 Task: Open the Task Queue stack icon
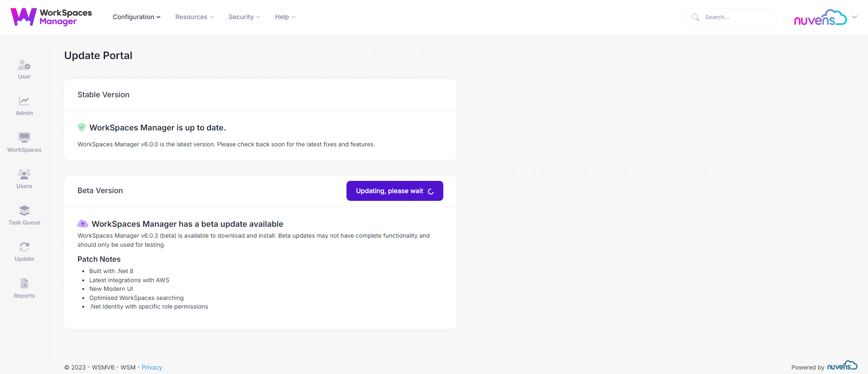24,210
